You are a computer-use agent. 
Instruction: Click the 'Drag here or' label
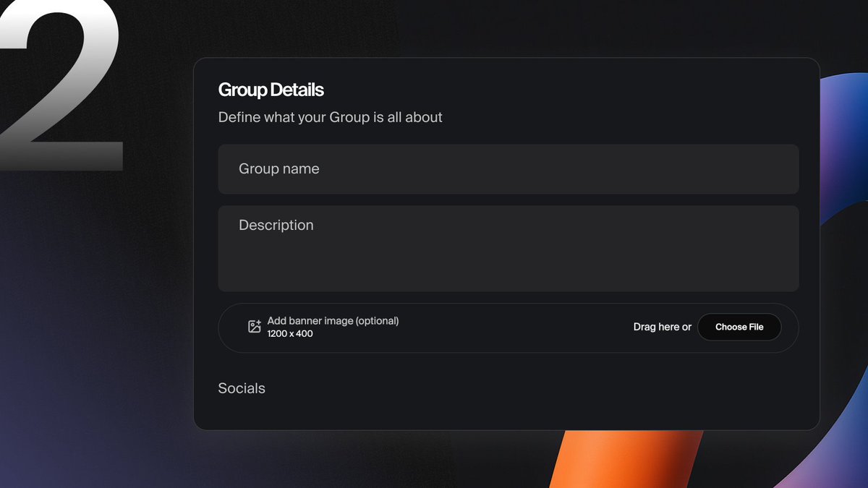point(662,327)
